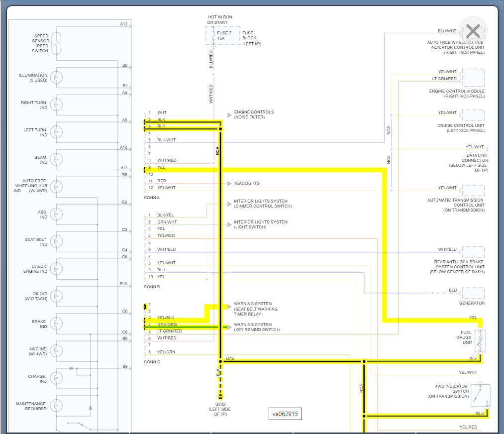Click the HOT IN RUN OR START label
The width and height of the screenshot is (504, 434).
coord(220,19)
